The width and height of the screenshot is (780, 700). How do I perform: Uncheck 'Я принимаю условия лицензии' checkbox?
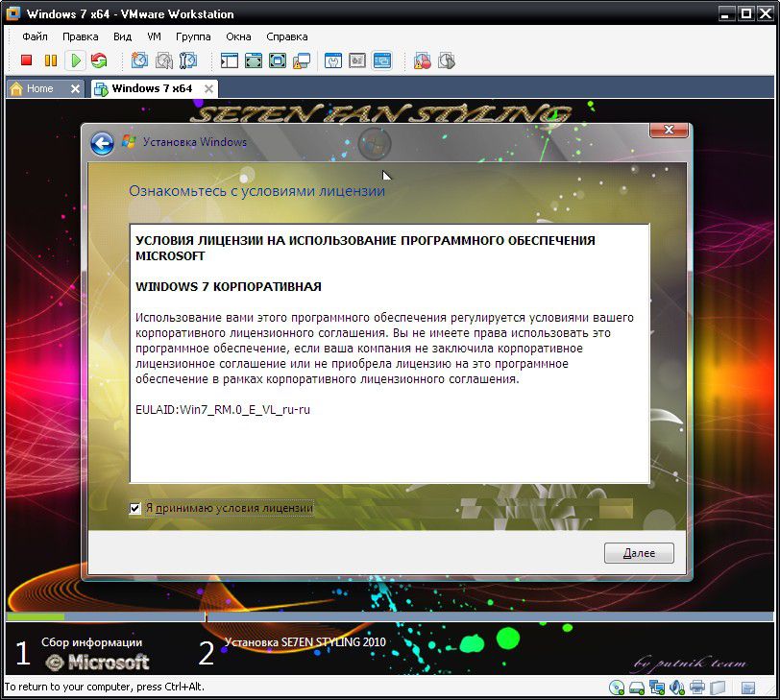click(135, 508)
